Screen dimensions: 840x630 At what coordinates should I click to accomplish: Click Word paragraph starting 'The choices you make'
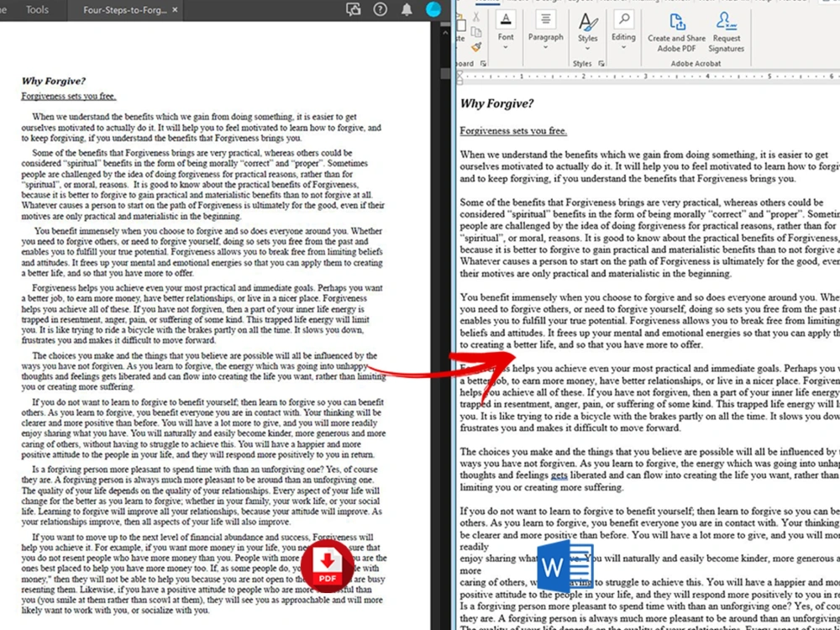pos(650,470)
